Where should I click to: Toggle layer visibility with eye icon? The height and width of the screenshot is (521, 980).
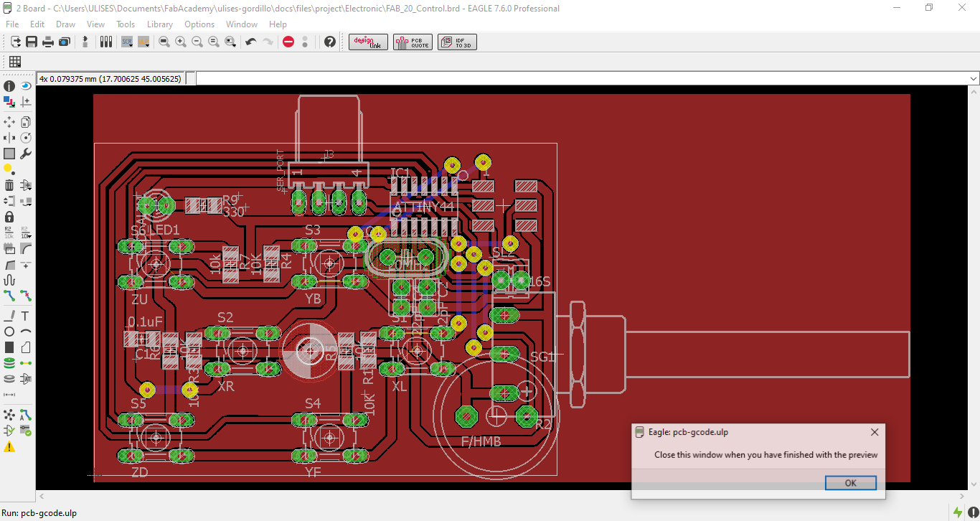click(26, 86)
